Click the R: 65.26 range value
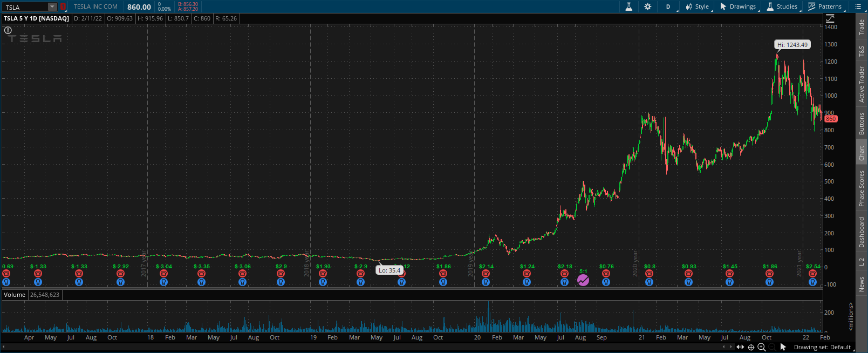The height and width of the screenshot is (353, 868). coord(226,18)
